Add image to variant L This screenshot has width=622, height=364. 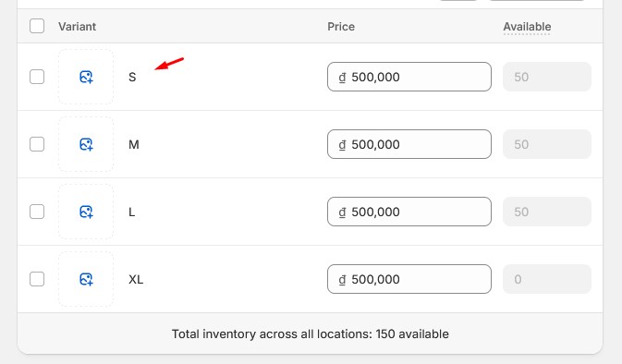86,212
